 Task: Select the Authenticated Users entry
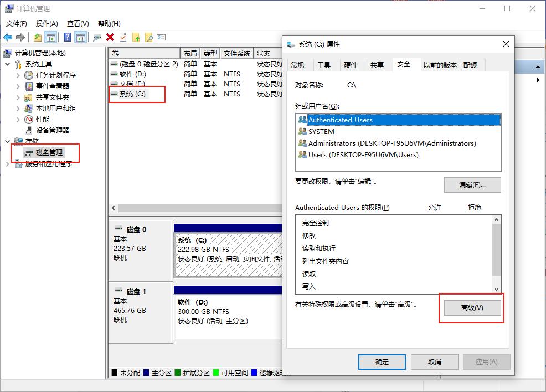point(398,120)
